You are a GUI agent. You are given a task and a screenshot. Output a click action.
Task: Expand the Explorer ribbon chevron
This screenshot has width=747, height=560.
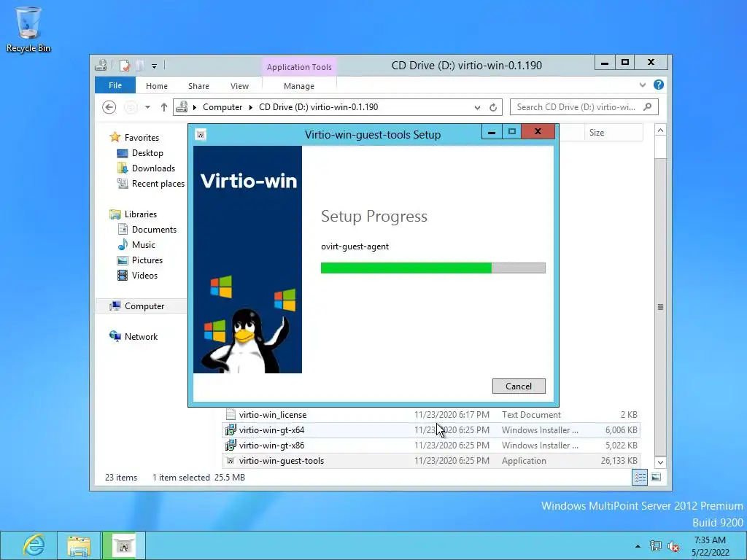pyautogui.click(x=642, y=85)
